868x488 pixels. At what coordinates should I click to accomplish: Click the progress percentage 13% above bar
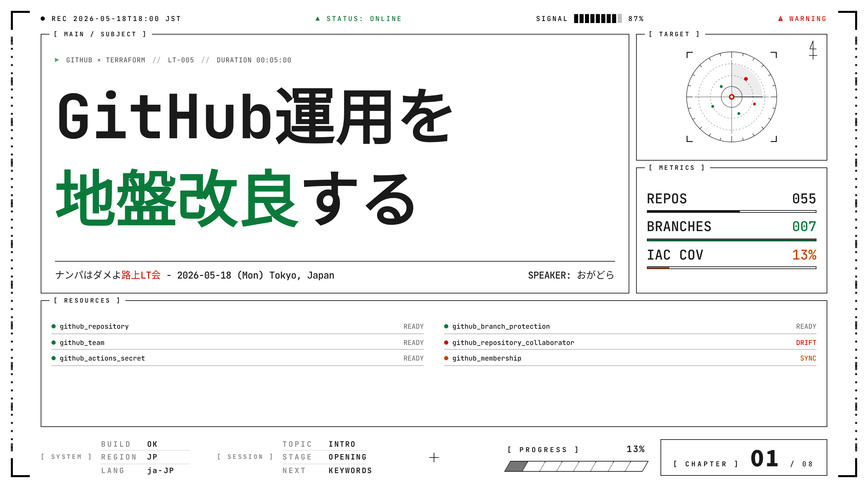[635, 449]
